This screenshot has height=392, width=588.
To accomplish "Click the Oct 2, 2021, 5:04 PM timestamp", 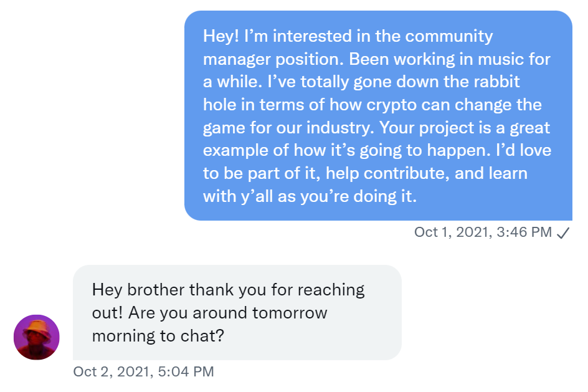I will point(143,372).
